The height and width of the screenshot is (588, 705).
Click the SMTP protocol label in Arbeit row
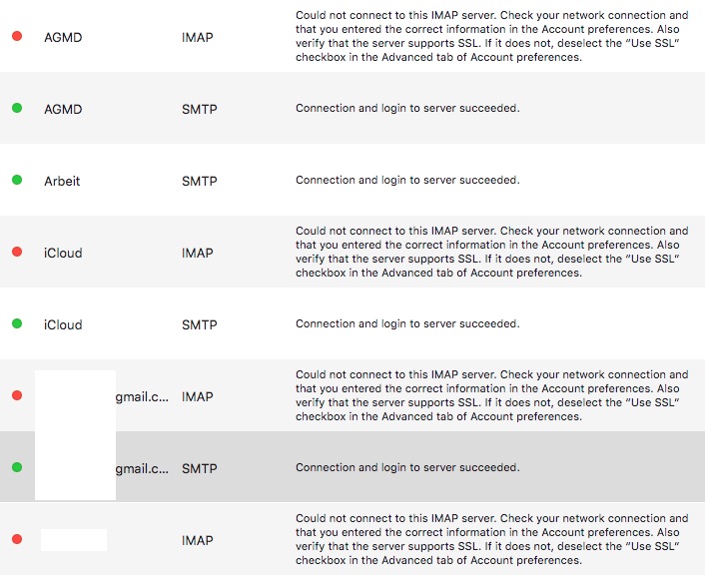199,181
